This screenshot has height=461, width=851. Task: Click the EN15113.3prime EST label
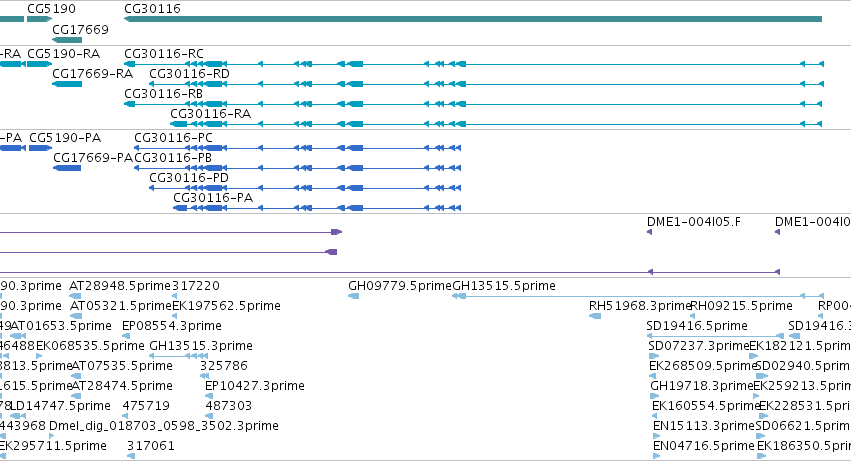[704, 426]
